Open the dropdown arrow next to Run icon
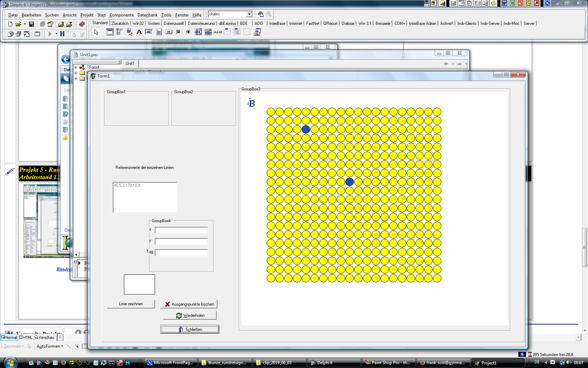Screen dimensions: 588x368 (56, 34)
